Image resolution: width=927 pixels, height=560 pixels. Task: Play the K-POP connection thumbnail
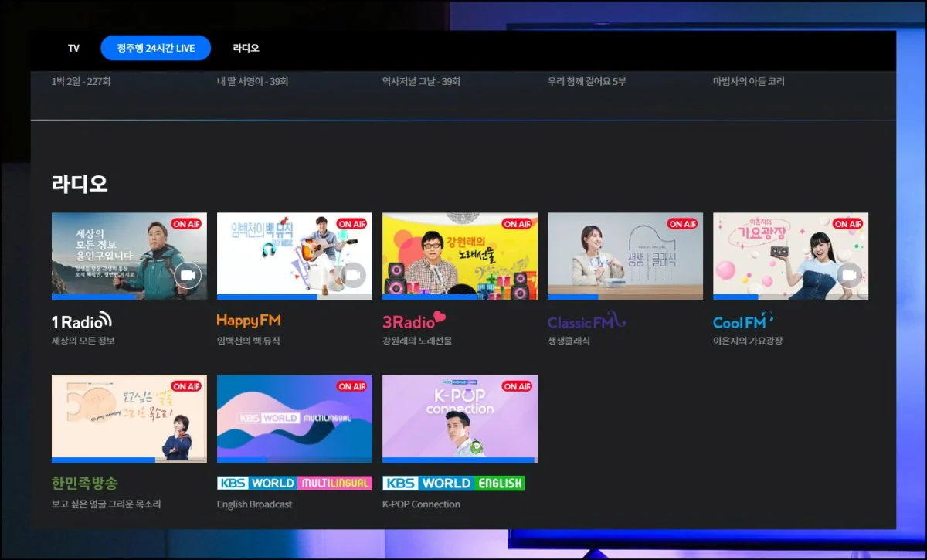(x=460, y=418)
